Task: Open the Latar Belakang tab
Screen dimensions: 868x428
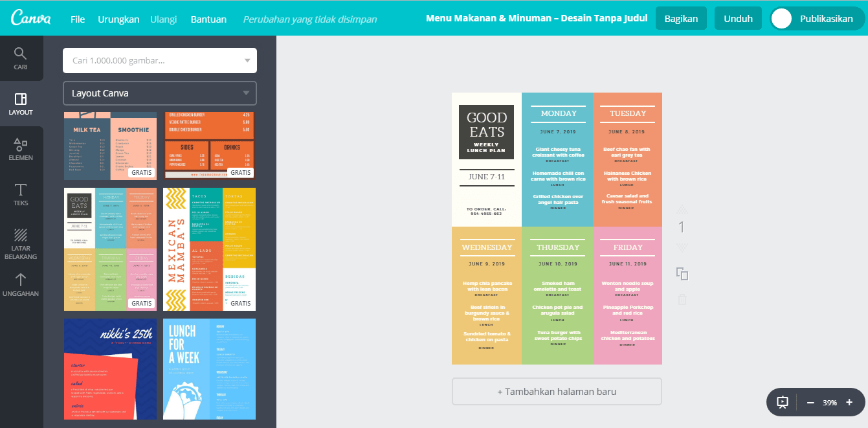Action: pyautogui.click(x=21, y=243)
